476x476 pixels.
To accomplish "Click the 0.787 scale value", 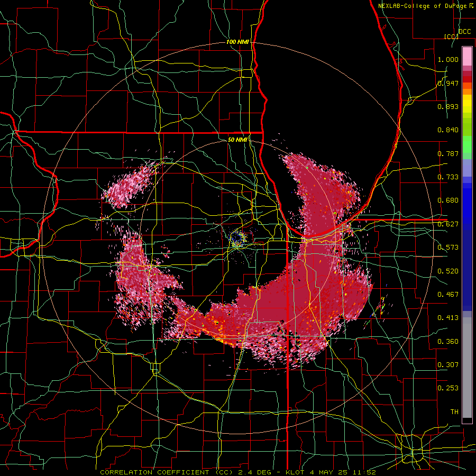I will [448, 153].
